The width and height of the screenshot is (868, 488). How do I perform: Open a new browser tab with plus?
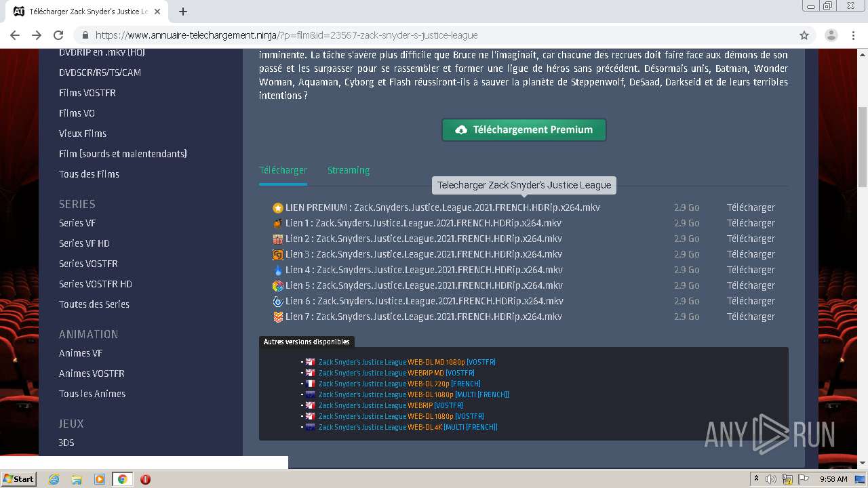183,12
